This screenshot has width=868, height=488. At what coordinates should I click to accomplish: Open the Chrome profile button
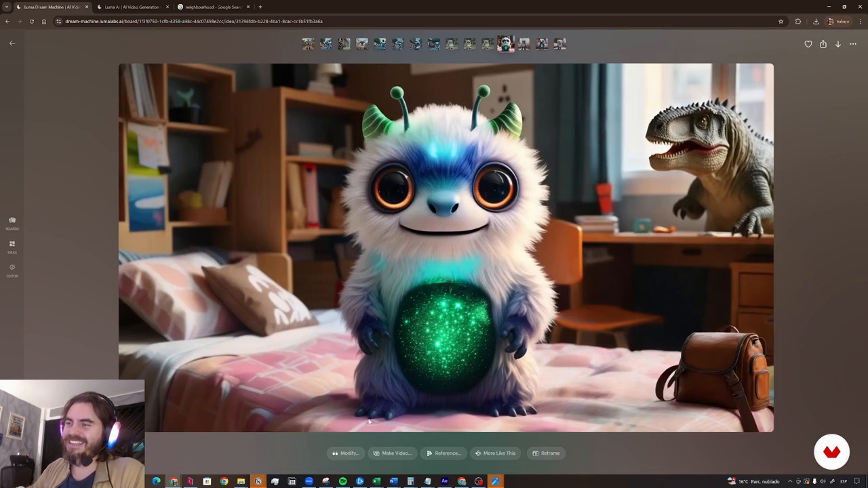[x=840, y=21]
